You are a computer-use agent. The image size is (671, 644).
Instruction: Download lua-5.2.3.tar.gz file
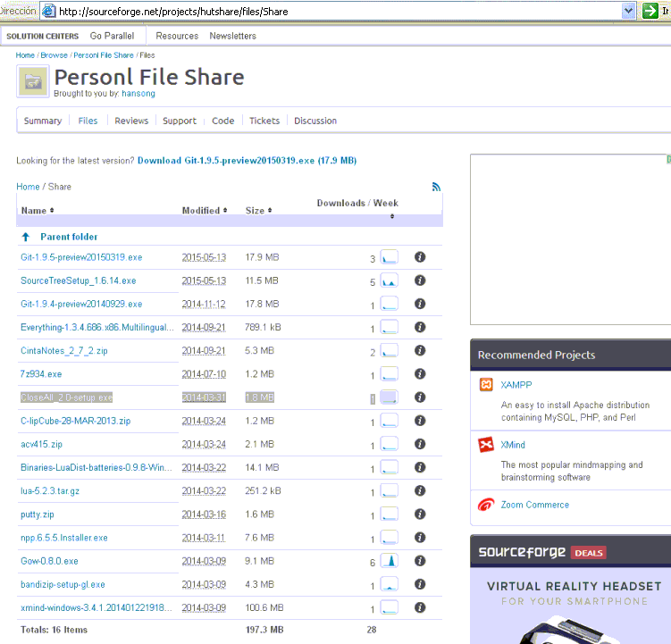coord(50,490)
